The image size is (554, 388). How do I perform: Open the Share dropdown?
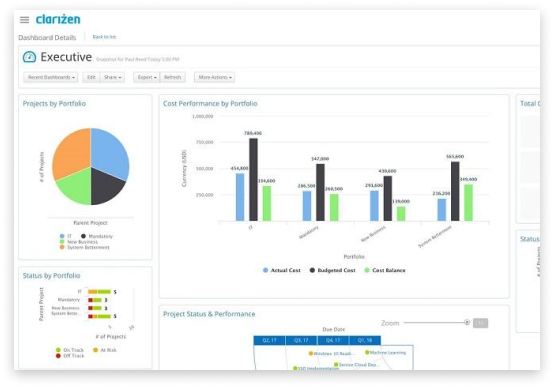click(x=112, y=77)
